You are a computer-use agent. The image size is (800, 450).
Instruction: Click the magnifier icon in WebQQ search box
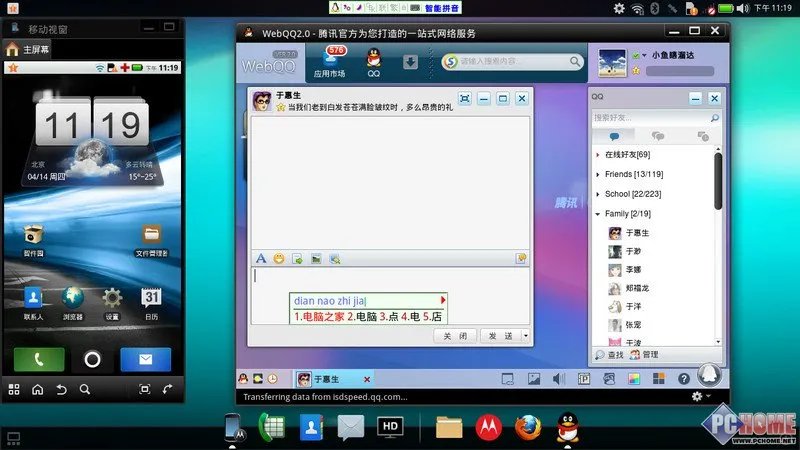point(574,62)
